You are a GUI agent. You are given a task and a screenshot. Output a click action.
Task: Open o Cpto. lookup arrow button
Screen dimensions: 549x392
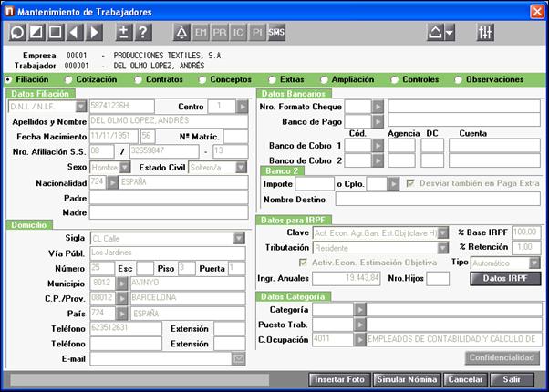(x=393, y=184)
